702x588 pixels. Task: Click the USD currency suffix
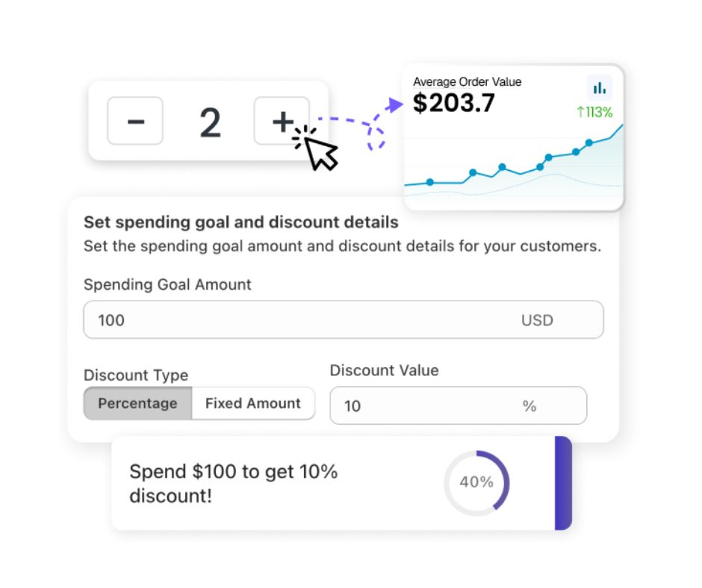tap(537, 320)
